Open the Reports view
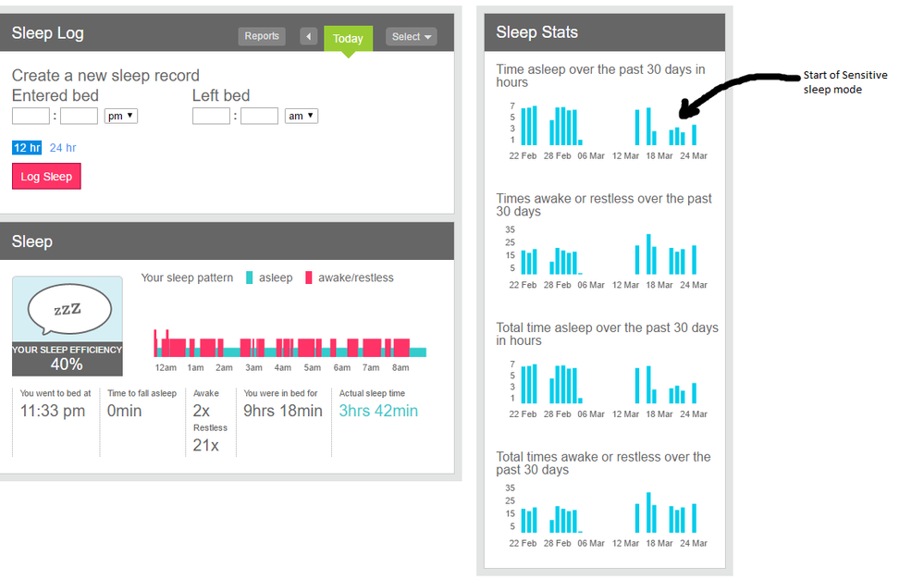 (x=262, y=36)
